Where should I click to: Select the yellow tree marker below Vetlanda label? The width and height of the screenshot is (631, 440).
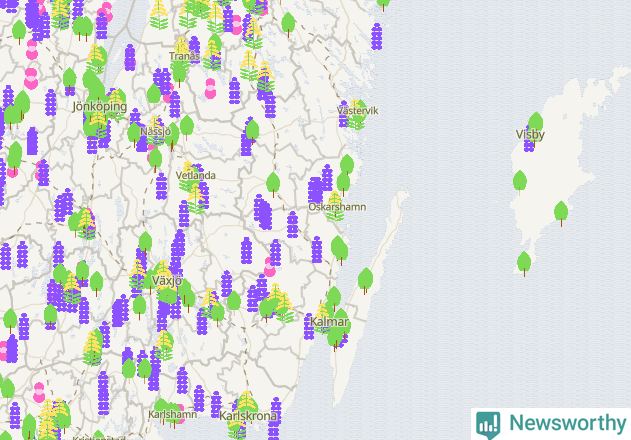tap(196, 198)
